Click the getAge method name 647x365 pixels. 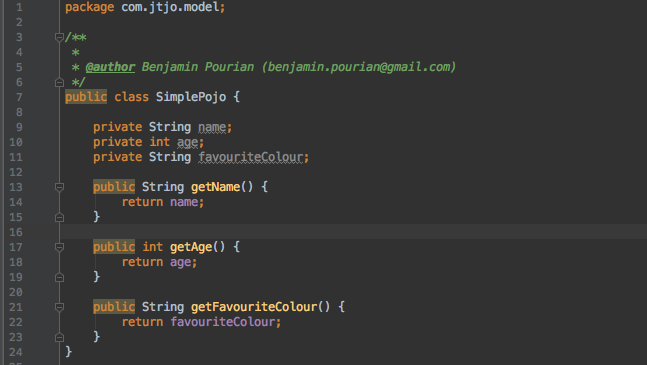[x=191, y=247]
